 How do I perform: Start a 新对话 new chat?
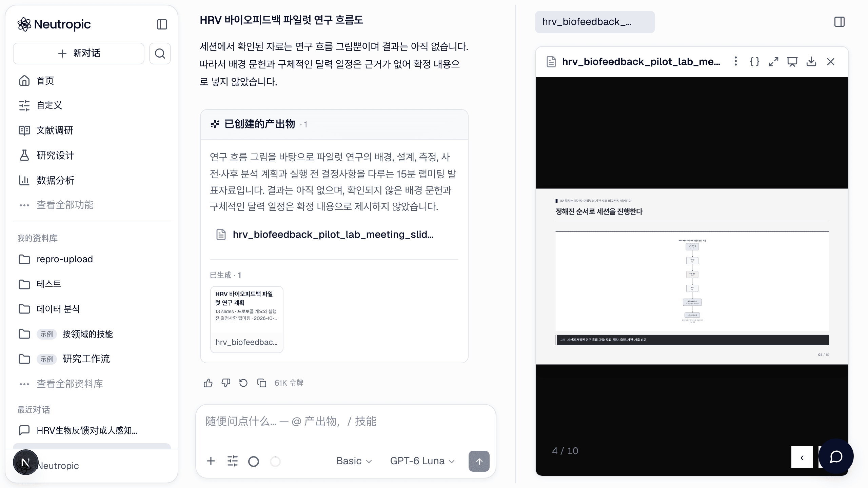coord(79,54)
